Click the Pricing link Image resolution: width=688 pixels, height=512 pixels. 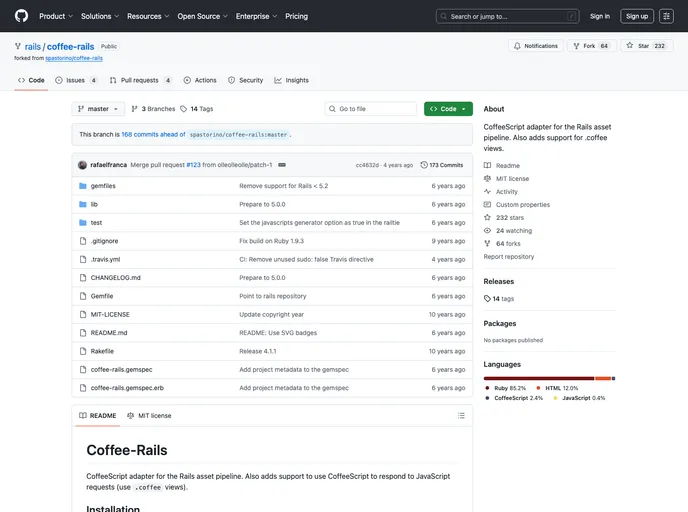(x=297, y=16)
